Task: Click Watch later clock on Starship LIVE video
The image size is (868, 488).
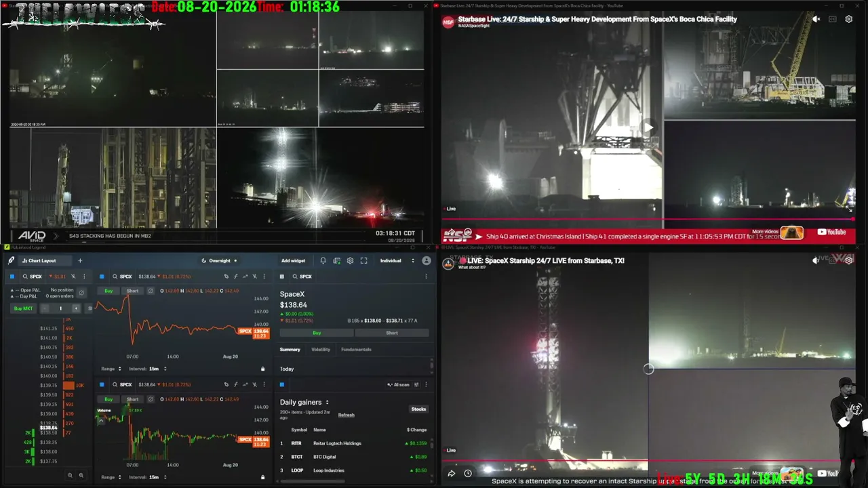Action: [x=468, y=474]
